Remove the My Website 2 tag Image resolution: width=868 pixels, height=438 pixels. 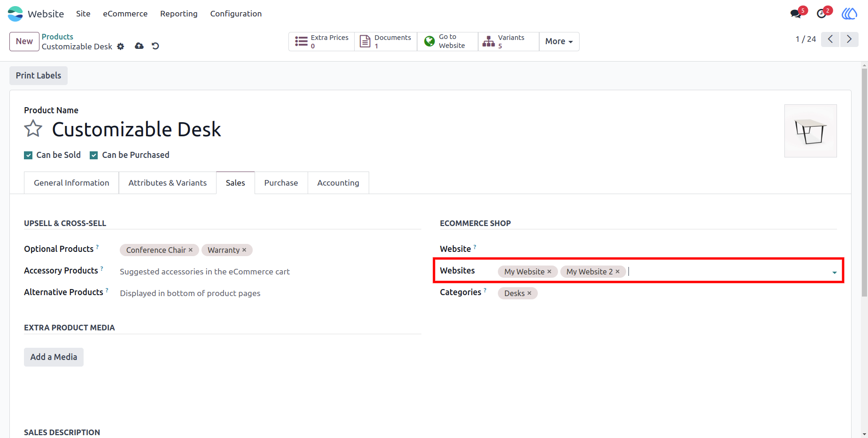[x=618, y=272]
